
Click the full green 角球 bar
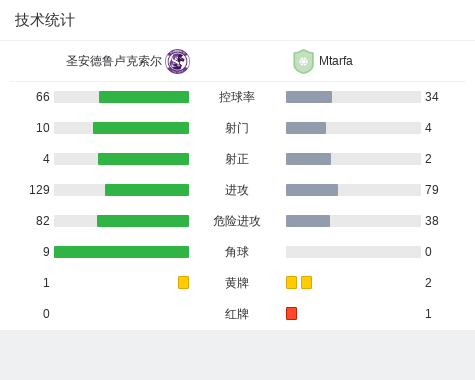[x=122, y=252]
